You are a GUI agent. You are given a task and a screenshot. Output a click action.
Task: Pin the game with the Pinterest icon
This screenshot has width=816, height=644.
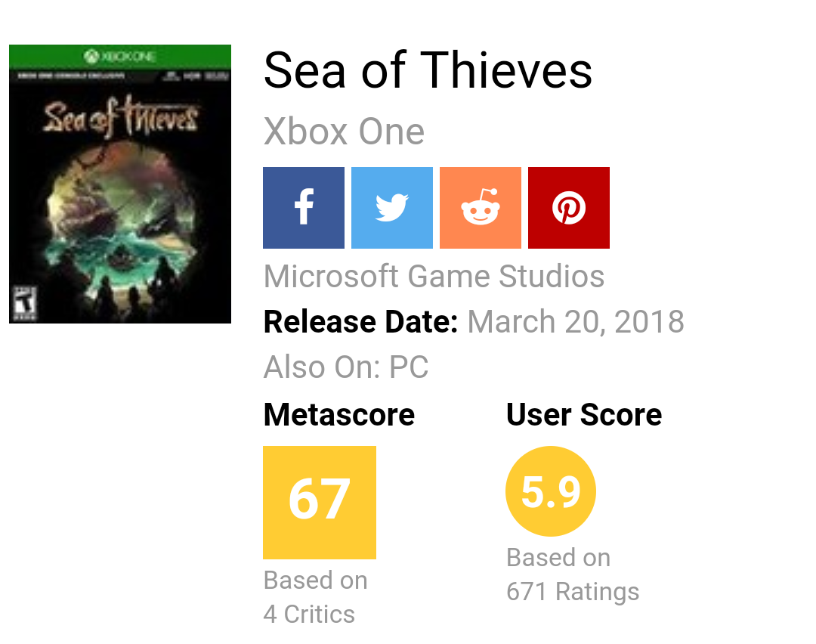tap(569, 208)
